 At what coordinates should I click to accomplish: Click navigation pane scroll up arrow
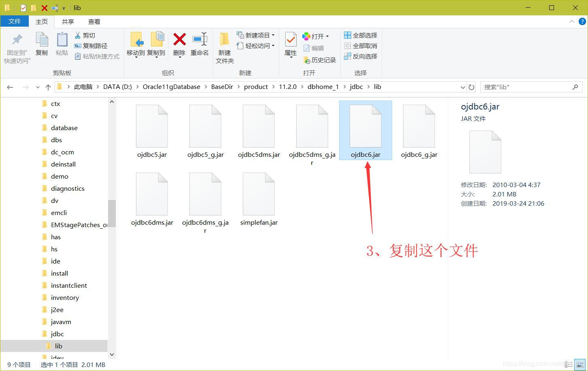coord(112,102)
